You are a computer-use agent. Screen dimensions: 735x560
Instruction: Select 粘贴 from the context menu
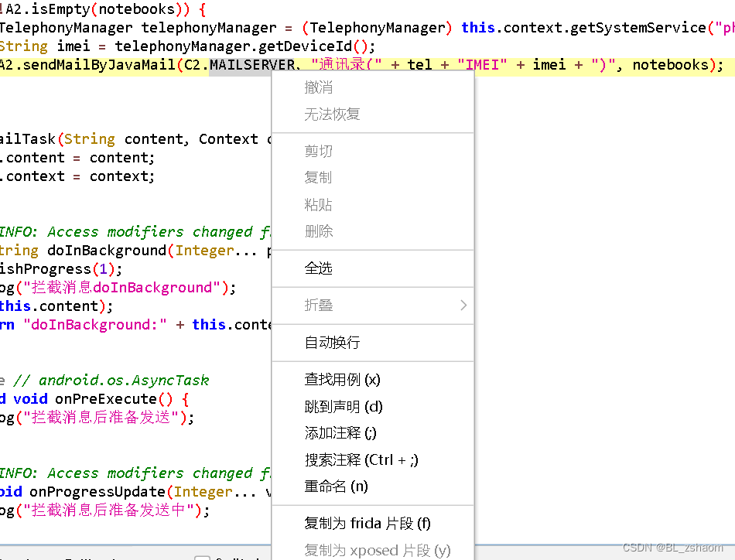click(x=373, y=204)
